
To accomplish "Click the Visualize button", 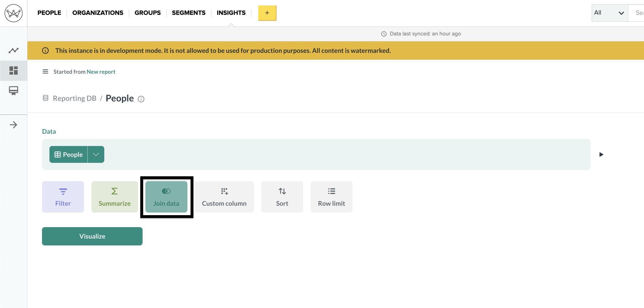I will [92, 236].
